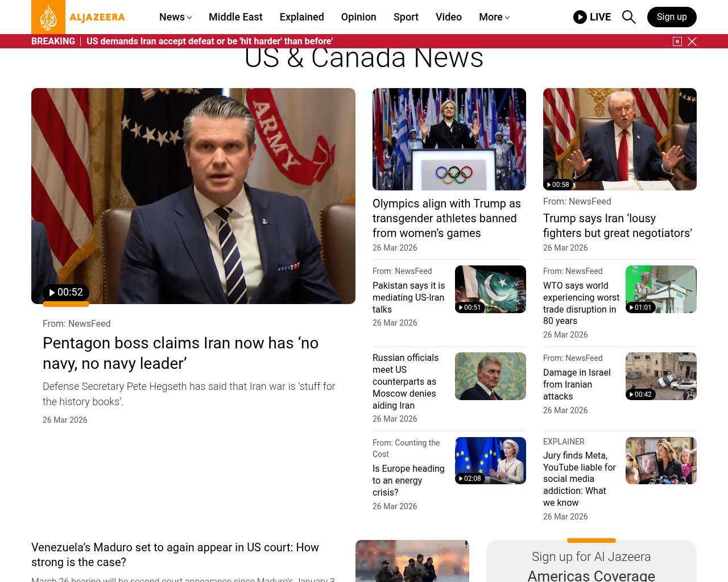This screenshot has height=582, width=728.
Task: Open Trump says Iran 'lousy fighters' headline
Action: click(618, 226)
